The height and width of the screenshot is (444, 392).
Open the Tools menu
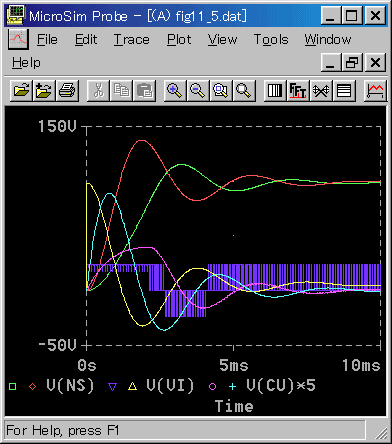coord(271,40)
